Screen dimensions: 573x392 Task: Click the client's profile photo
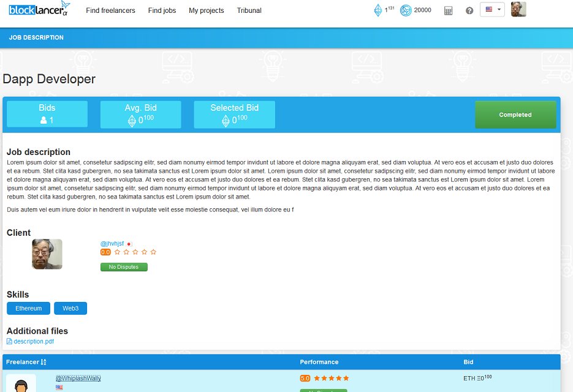click(47, 254)
